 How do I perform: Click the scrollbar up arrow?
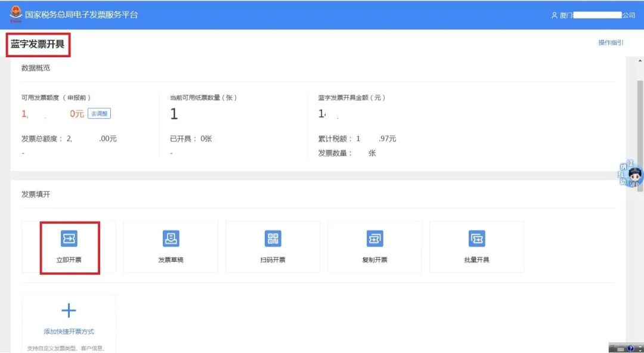pos(640,61)
